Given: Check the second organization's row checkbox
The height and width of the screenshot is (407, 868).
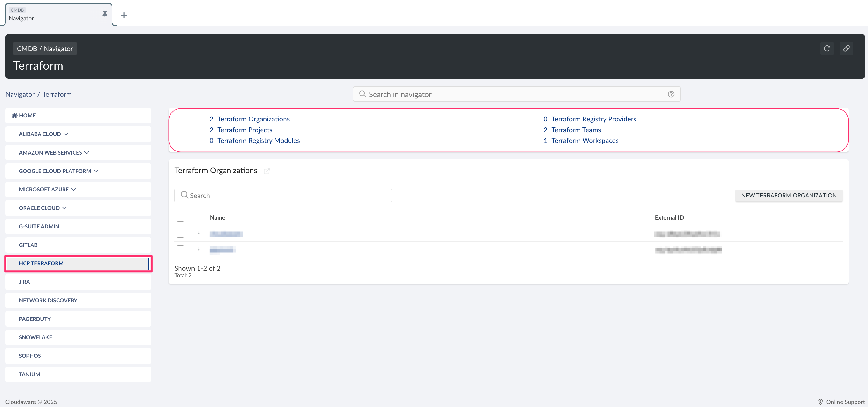Looking at the screenshot, I should tap(180, 249).
